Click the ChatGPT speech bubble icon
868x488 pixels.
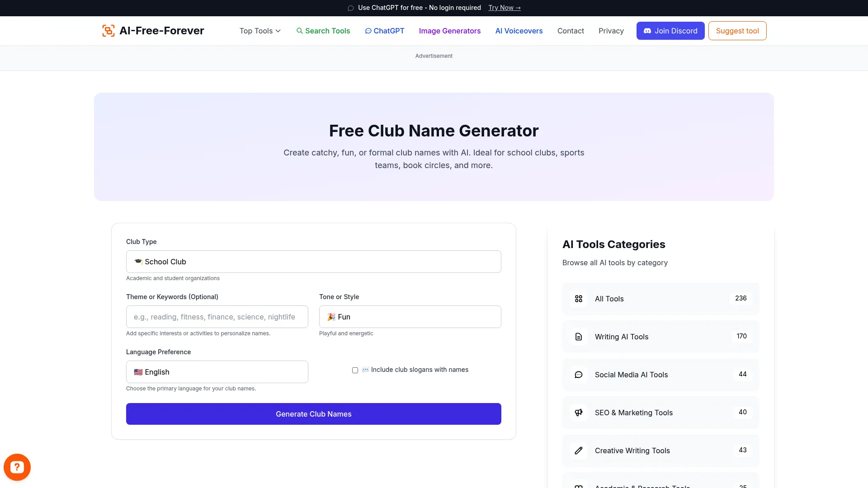(368, 31)
